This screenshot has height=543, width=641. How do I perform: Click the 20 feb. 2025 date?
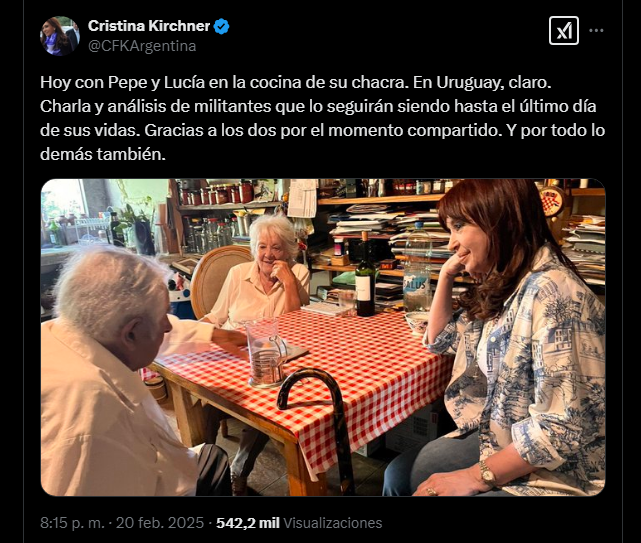(160, 523)
